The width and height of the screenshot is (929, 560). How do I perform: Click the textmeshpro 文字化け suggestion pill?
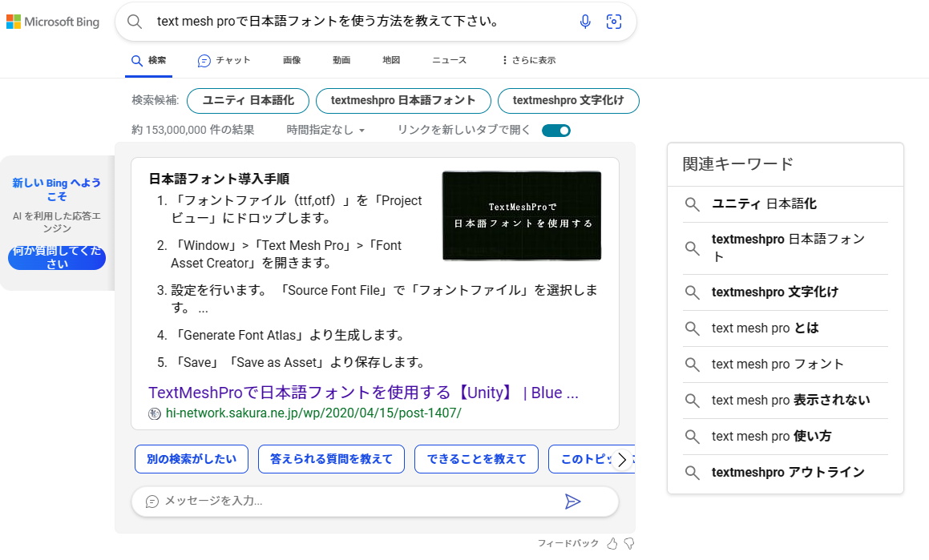click(568, 101)
